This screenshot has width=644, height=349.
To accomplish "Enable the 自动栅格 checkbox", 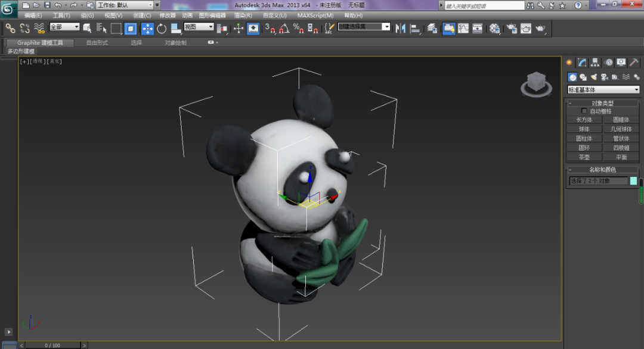I will point(584,111).
